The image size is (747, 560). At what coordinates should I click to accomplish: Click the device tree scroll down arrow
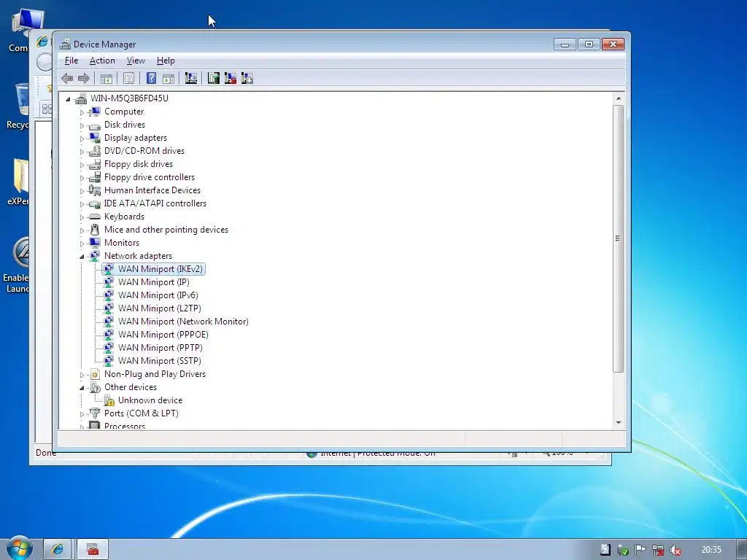point(619,422)
